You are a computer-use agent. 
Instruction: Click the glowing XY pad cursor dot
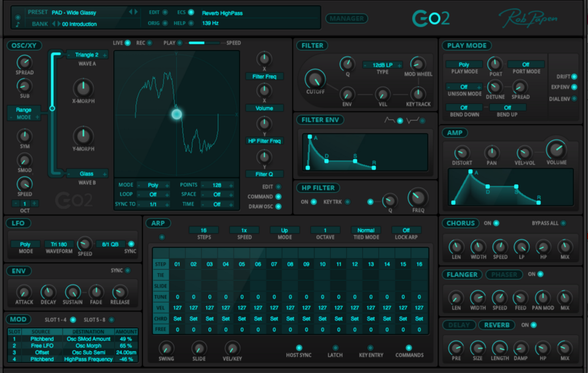click(177, 114)
